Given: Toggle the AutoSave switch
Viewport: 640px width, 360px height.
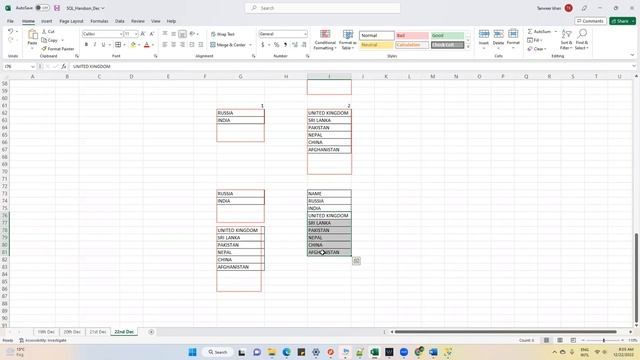Looking at the screenshot, I should click(42, 8).
